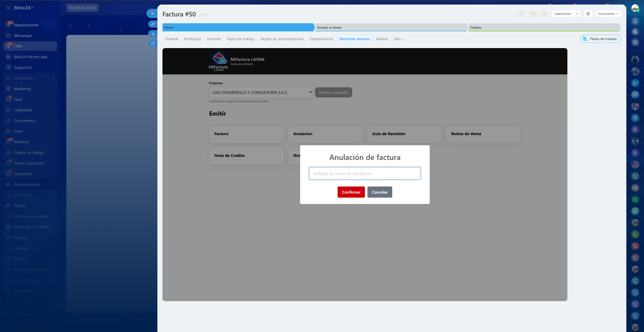The image size is (644, 332).
Task: Click the open-in-new-window slider side button
Action: 153,43
